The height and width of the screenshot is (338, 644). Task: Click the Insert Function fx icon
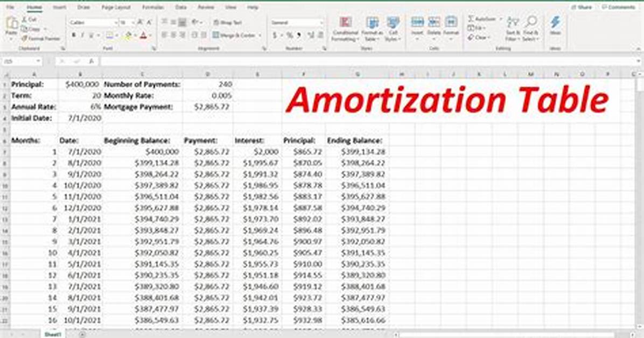click(x=92, y=61)
